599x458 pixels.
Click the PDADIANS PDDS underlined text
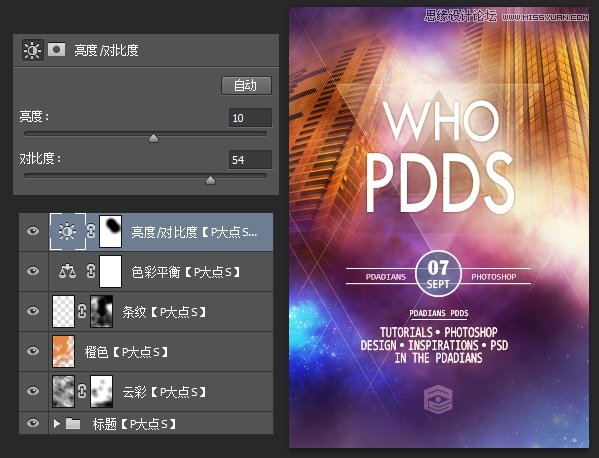pyautogui.click(x=439, y=313)
